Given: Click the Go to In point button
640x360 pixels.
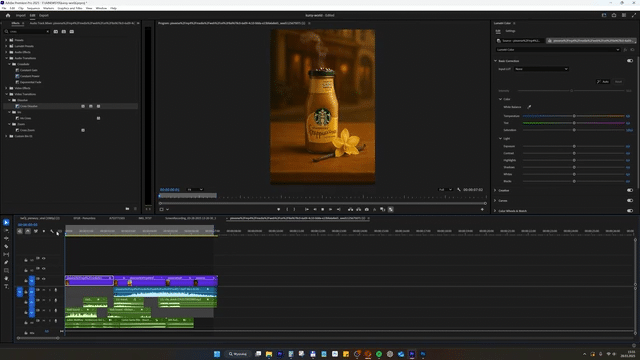Looking at the screenshot, I should pos(307,209).
